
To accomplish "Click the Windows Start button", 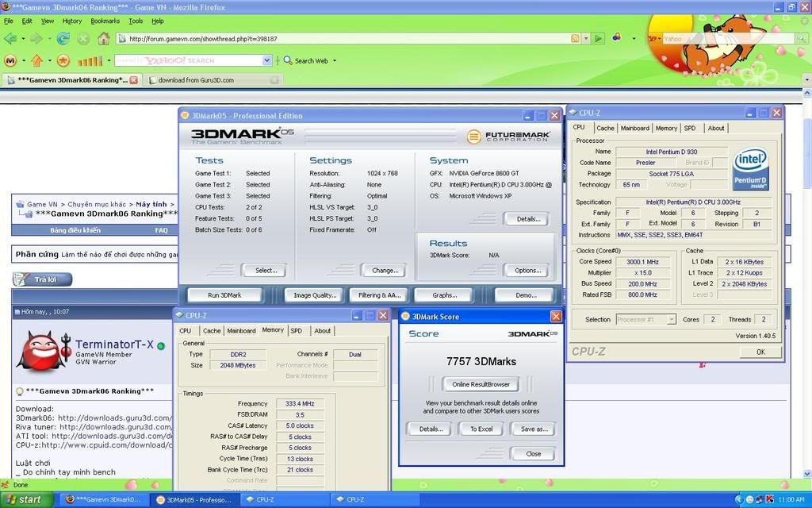I will pyautogui.click(x=26, y=500).
